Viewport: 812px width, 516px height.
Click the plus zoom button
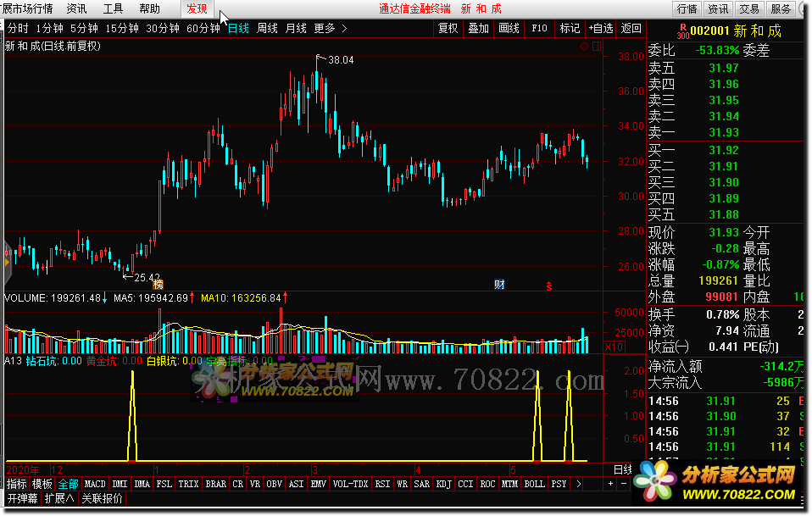coord(611,484)
